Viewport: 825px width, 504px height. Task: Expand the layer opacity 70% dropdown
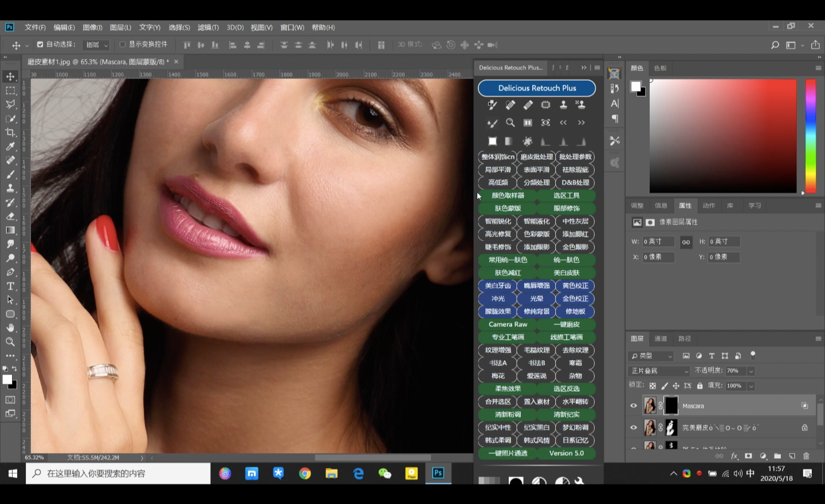(x=751, y=371)
